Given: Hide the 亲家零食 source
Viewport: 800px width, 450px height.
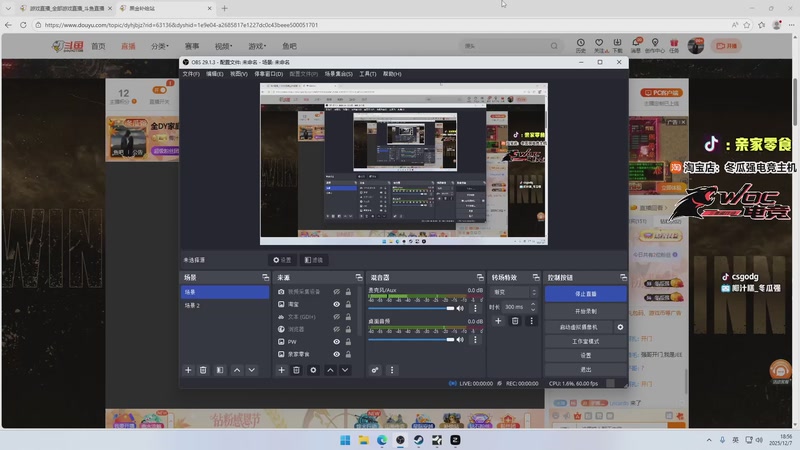Looking at the screenshot, I should point(336,354).
